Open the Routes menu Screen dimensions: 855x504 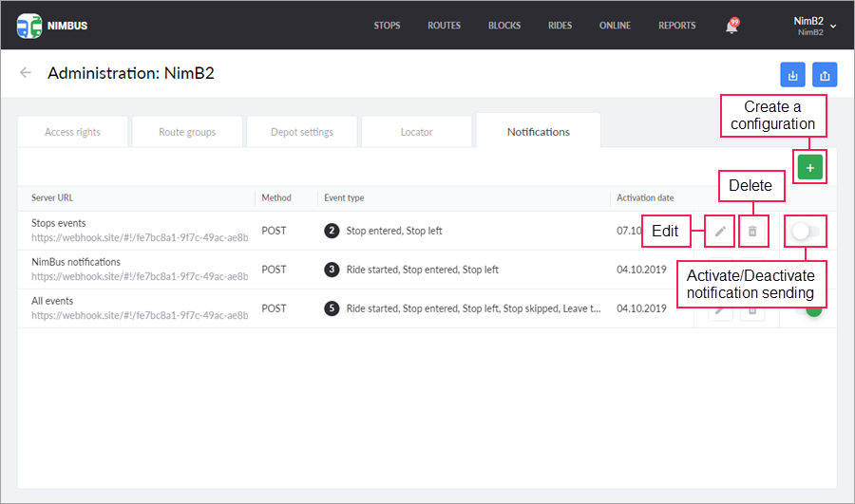[x=444, y=26]
